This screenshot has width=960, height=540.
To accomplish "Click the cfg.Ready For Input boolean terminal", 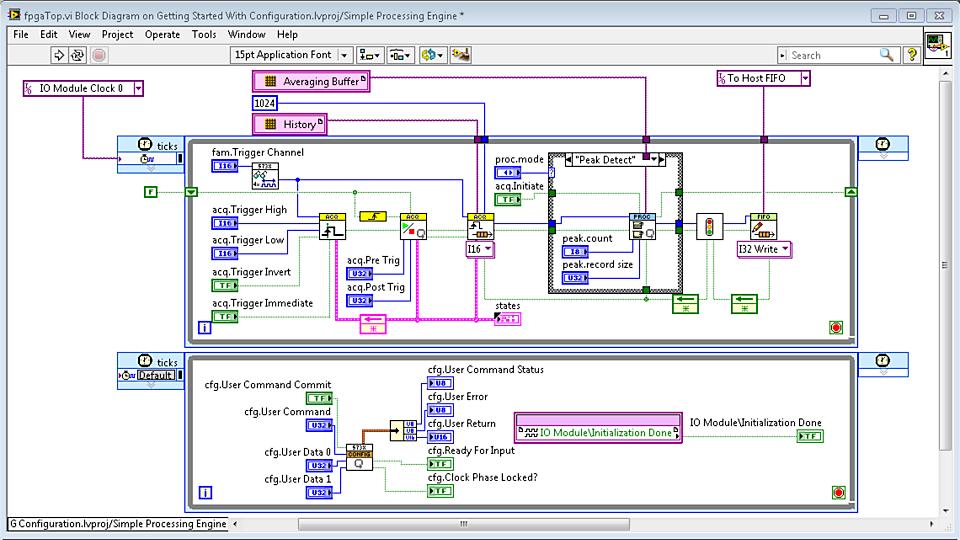I will click(x=440, y=464).
